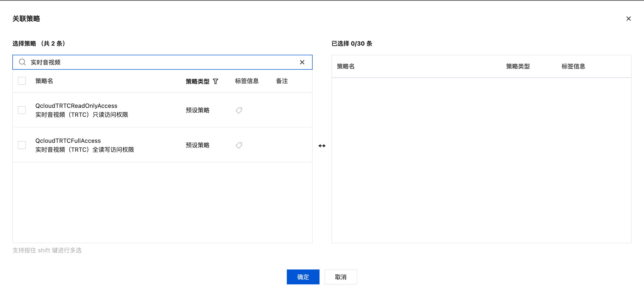Viewport: 644px width, 296px height.
Task: Click the tag icon for QcloudTRTCReadOnlyAccess
Action: click(239, 110)
